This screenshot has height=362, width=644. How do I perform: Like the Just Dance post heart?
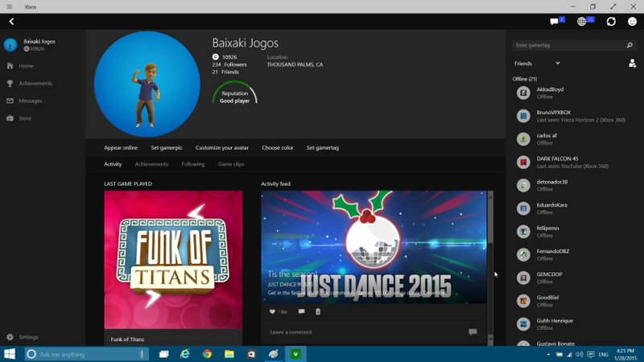click(272, 311)
